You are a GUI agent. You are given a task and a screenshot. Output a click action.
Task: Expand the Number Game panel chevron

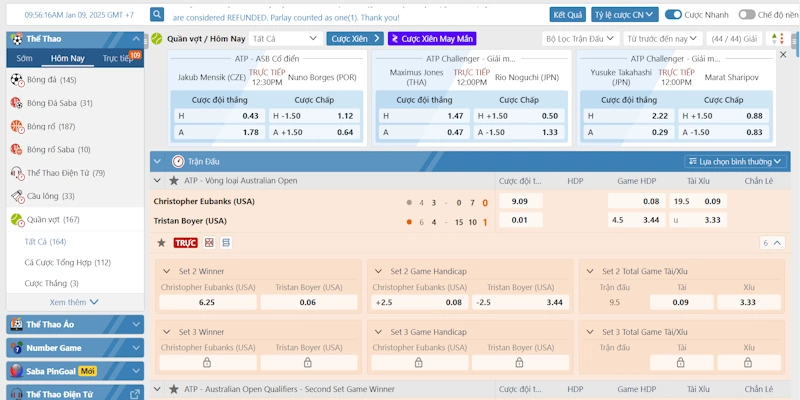(x=136, y=347)
